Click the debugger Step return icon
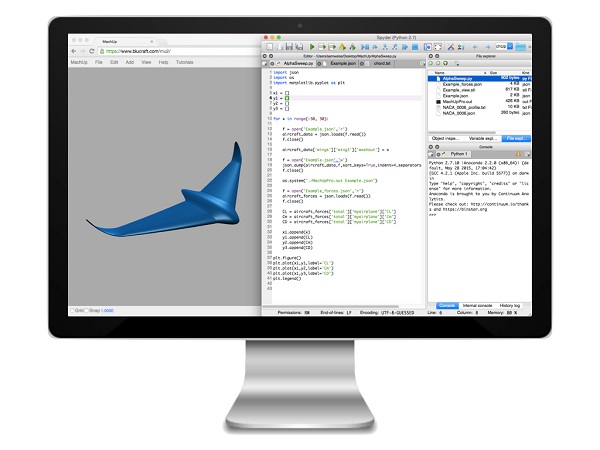This screenshot has height=450, width=600. click(395, 47)
